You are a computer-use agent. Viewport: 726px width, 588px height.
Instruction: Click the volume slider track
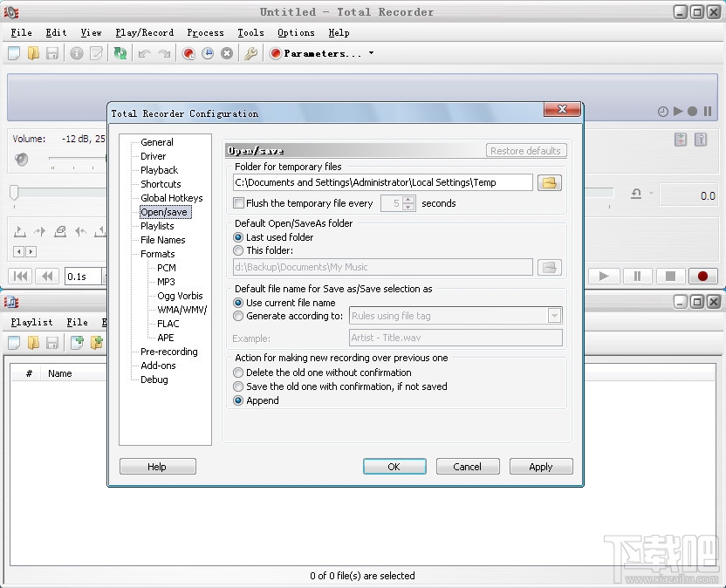(78, 159)
